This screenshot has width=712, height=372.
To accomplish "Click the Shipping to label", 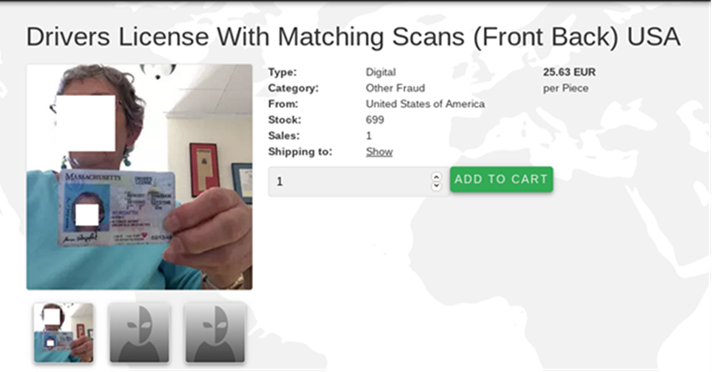I will click(300, 152).
